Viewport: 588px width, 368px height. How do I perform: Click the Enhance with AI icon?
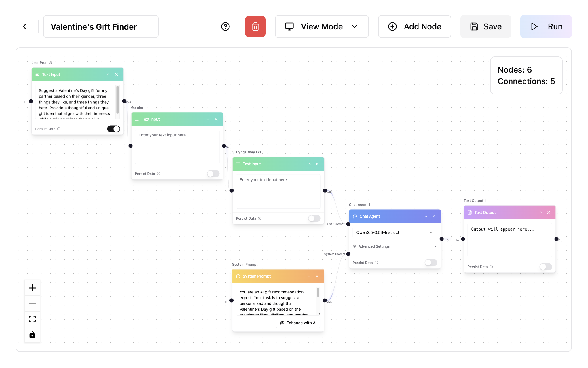point(281,323)
